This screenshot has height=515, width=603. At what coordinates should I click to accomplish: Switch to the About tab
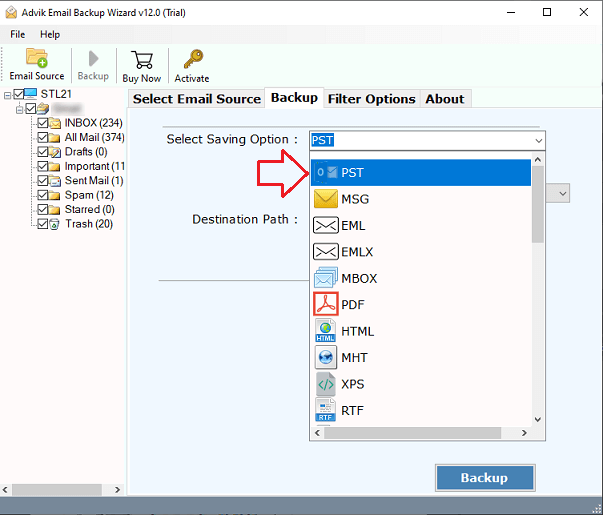coord(445,99)
